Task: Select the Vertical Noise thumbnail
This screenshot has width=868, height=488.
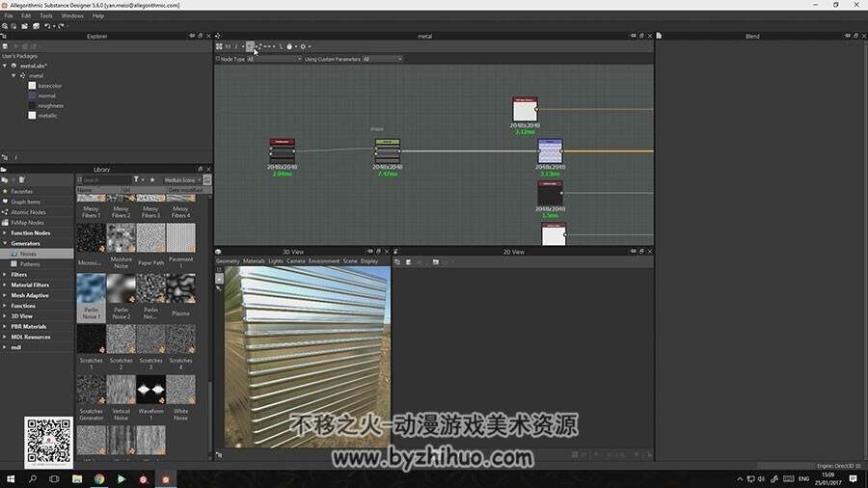Action: (x=122, y=390)
